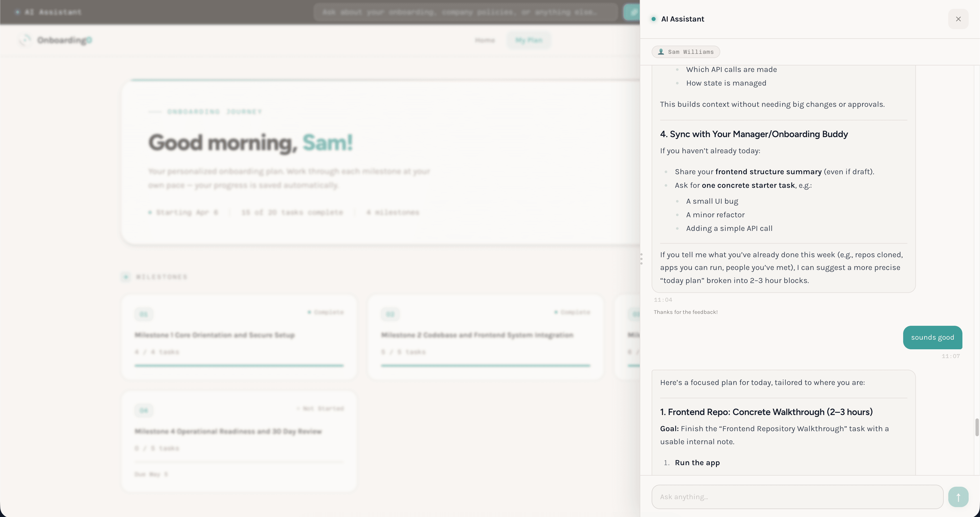Close the AI Assistant panel
Screen dimensions: 980x517
959,19
